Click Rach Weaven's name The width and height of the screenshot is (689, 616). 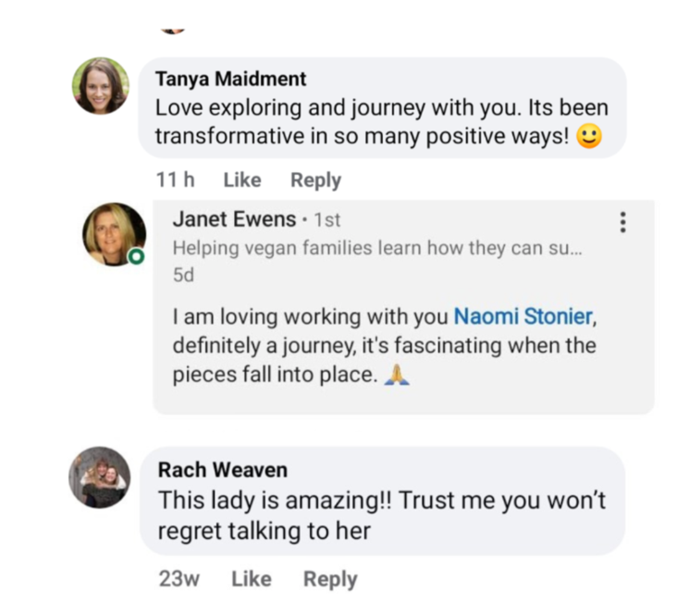pyautogui.click(x=222, y=470)
